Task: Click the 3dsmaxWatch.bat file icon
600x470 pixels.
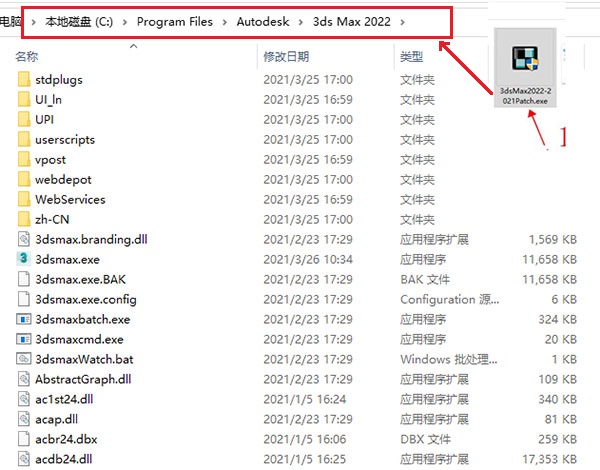Action: [25, 359]
